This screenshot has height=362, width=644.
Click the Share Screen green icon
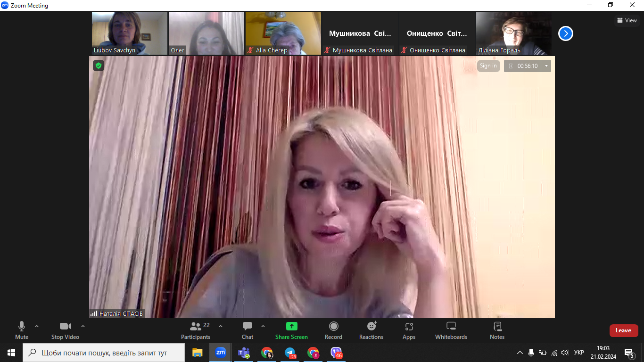(291, 330)
